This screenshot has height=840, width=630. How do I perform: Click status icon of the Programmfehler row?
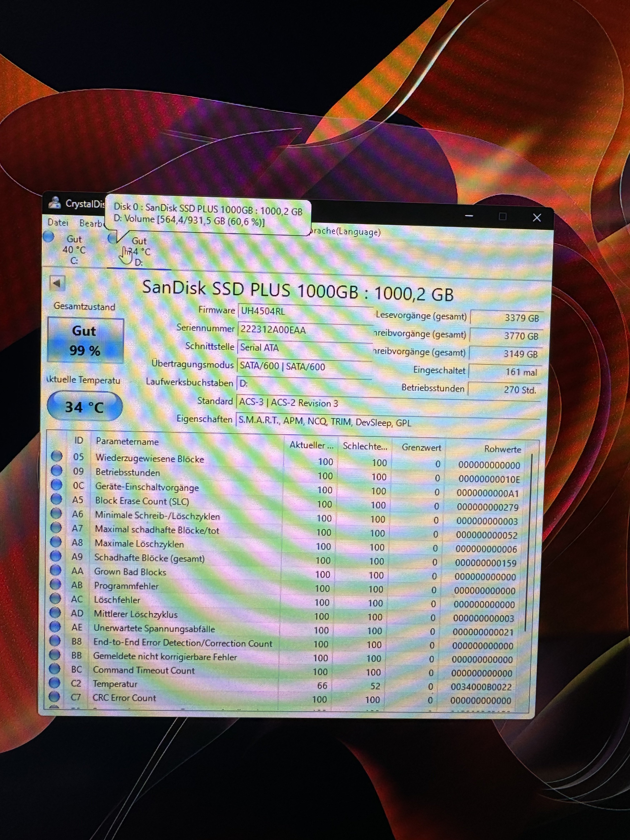pos(55,584)
